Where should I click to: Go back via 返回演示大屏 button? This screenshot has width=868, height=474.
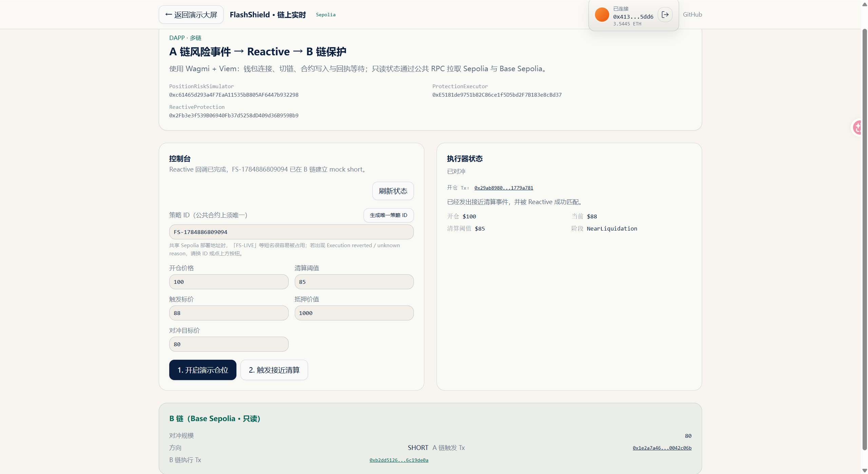191,15
